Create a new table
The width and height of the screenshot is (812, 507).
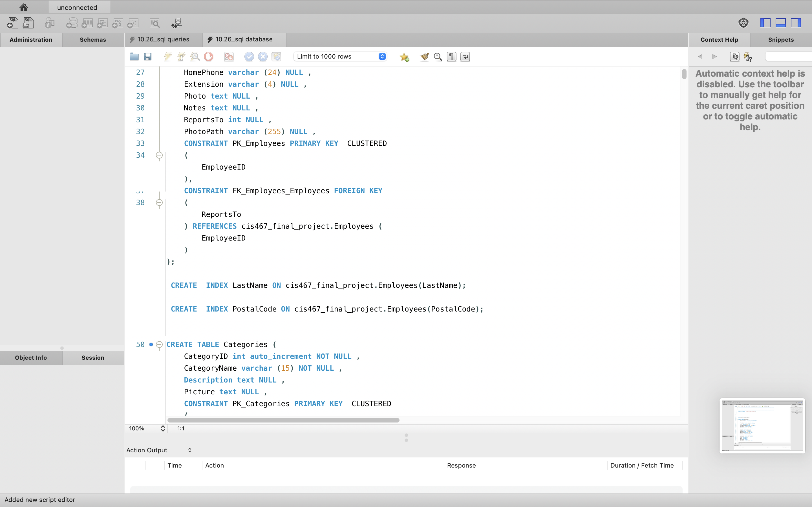pos(87,23)
